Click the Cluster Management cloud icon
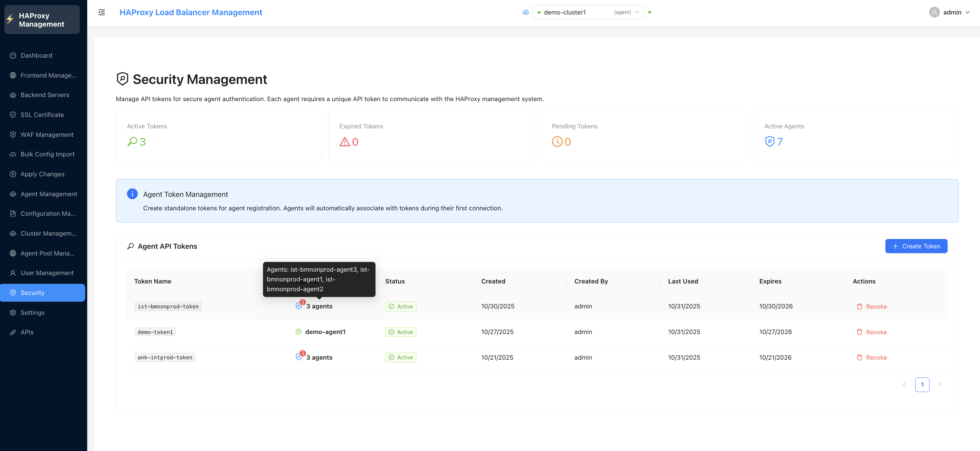The image size is (980, 451). (x=13, y=234)
